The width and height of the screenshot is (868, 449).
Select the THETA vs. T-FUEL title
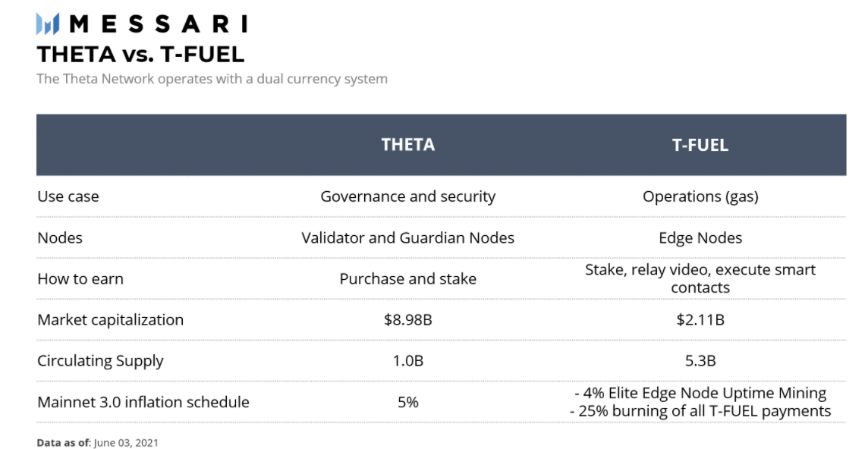pos(140,55)
